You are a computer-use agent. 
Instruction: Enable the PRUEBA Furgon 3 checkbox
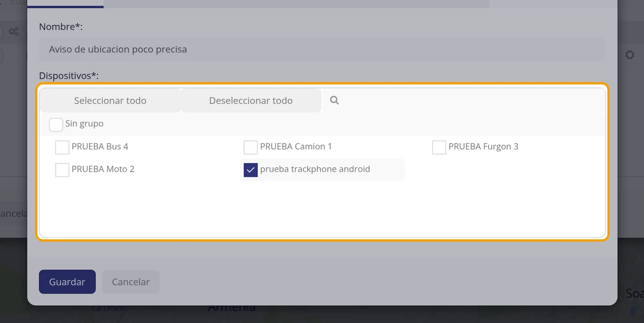(439, 147)
